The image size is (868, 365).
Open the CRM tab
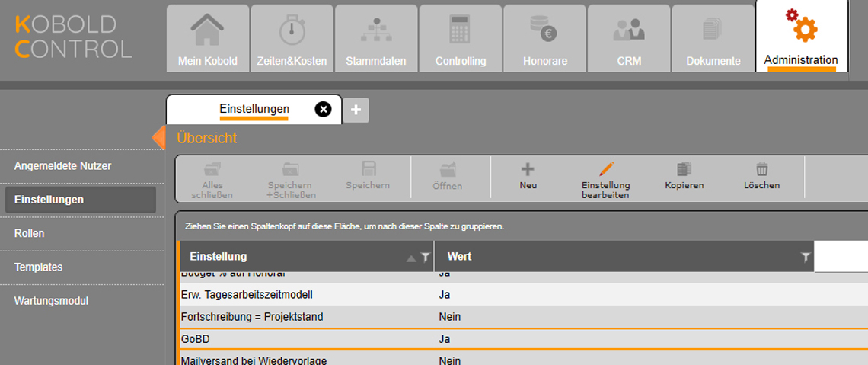point(629,39)
